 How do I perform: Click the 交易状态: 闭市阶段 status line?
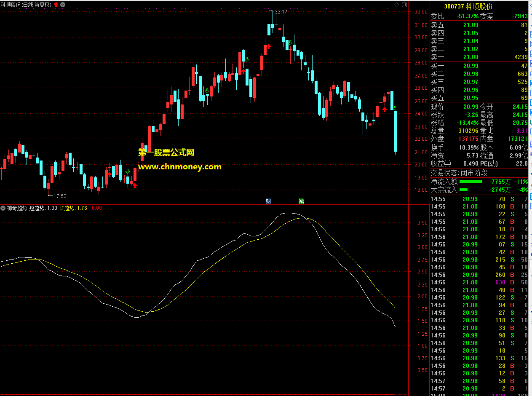(x=459, y=173)
